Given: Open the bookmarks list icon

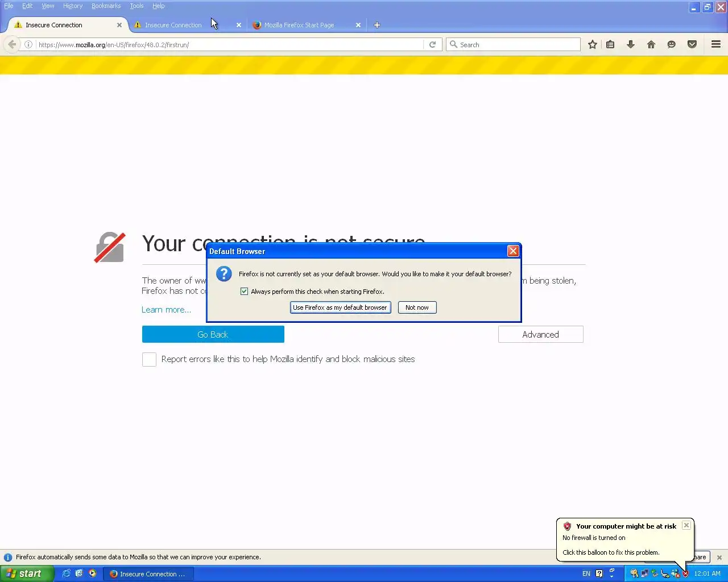Looking at the screenshot, I should tap(610, 44).
